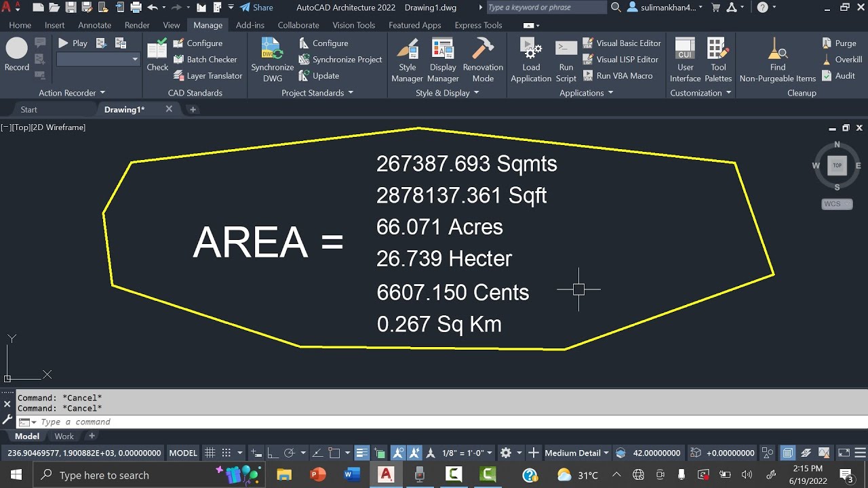The width and height of the screenshot is (868, 488).
Task: Click the keyword search box in title bar
Action: point(547,7)
